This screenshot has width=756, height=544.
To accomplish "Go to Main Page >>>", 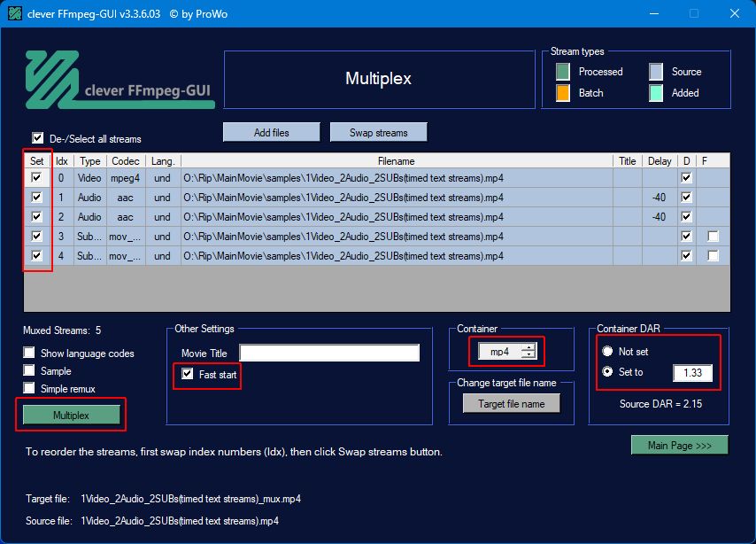I will (679, 445).
